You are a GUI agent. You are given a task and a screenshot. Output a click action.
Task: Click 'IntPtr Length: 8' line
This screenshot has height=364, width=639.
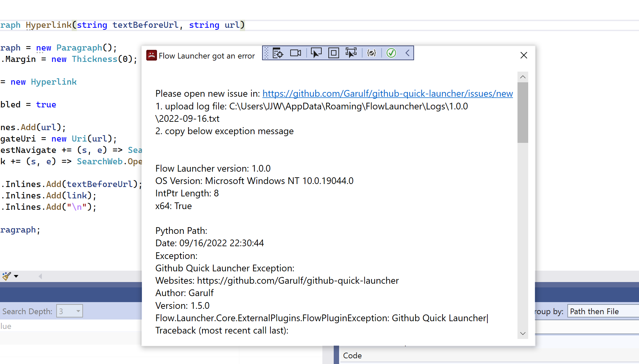coord(187,193)
